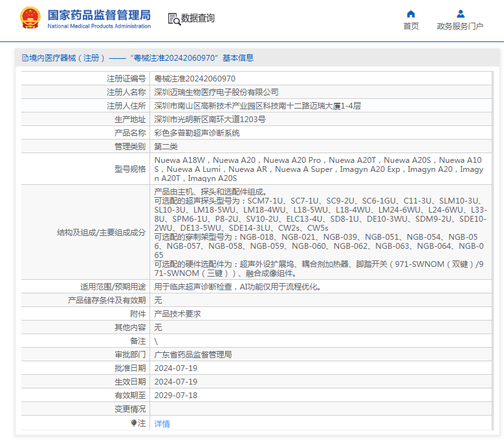
Task: Click the 变更情况 label
Action: click(x=130, y=409)
